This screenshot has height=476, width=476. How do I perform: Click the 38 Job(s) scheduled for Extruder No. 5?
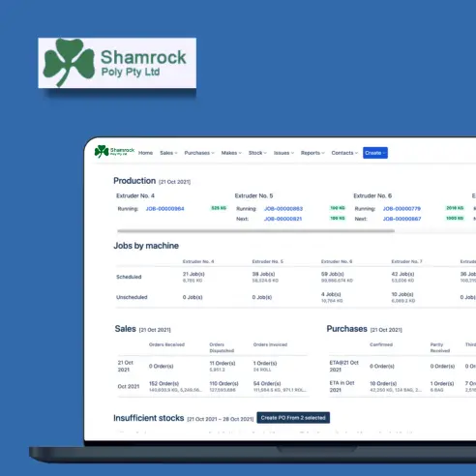pyautogui.click(x=263, y=274)
